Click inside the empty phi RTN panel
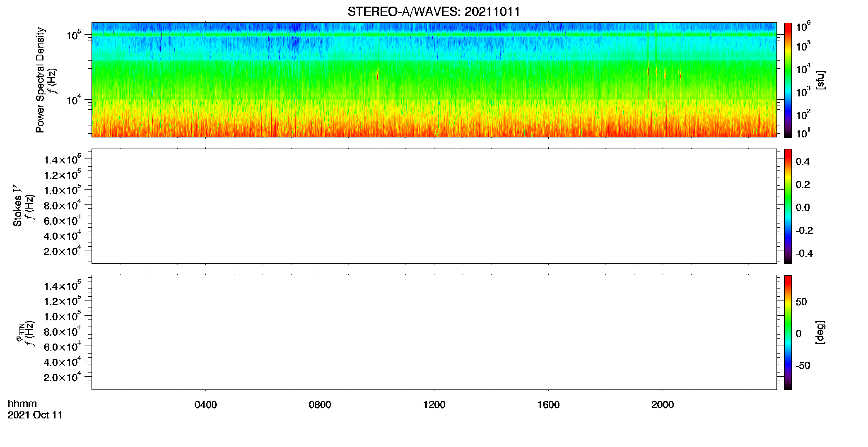 434,332
